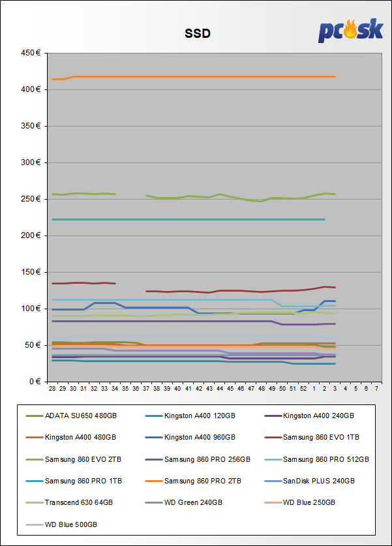The width and height of the screenshot is (392, 546).
Task: Click the ADATA SU650 480GB legend entry
Action: click(x=71, y=416)
